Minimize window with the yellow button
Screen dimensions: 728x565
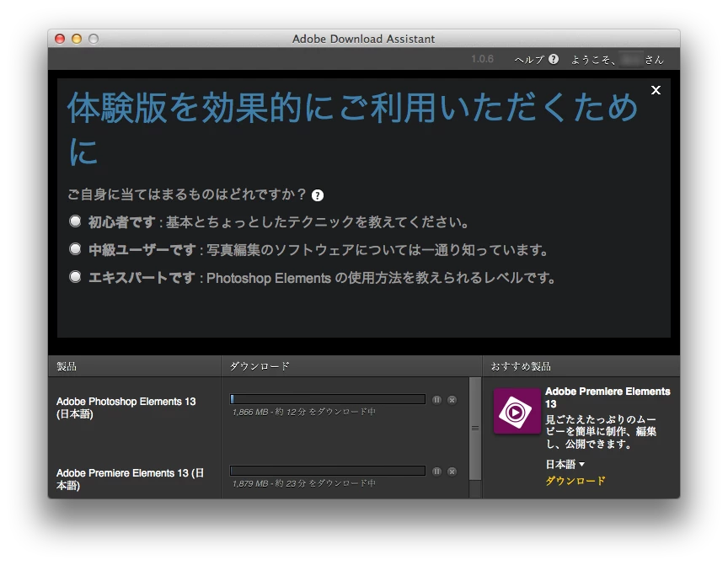77,39
